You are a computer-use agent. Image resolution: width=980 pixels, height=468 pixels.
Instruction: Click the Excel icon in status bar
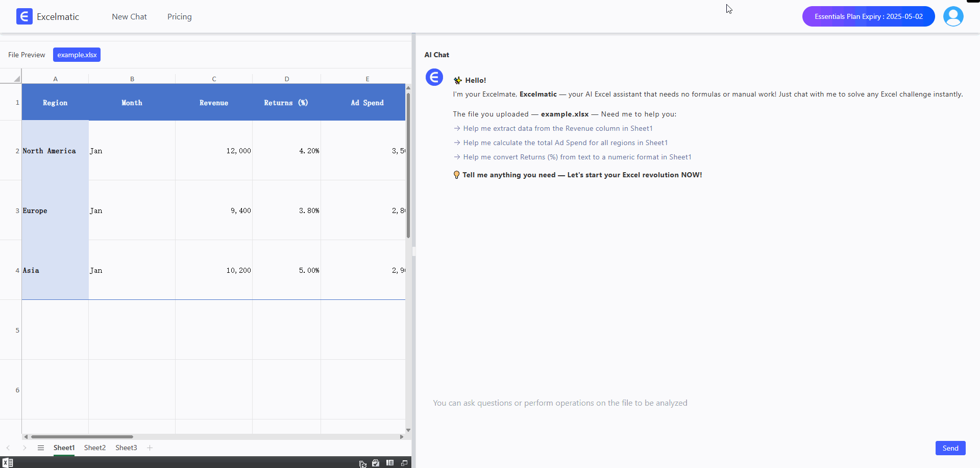coord(8,463)
